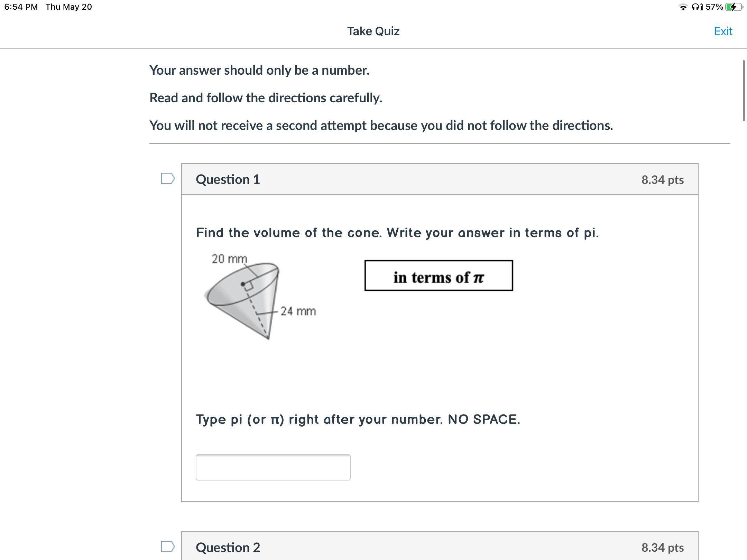This screenshot has width=747, height=560.
Task: Click the Question 1 answer field
Action: point(273,467)
